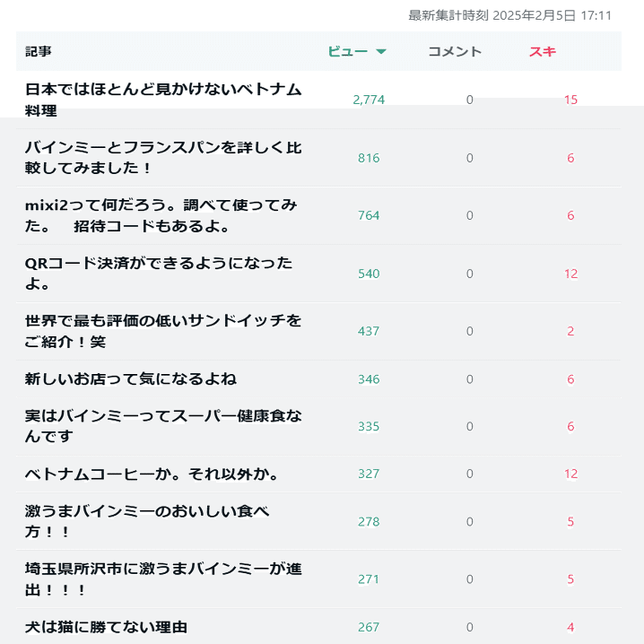Open article 激うまバインミーのおいしい食べ方！！

tap(146, 521)
